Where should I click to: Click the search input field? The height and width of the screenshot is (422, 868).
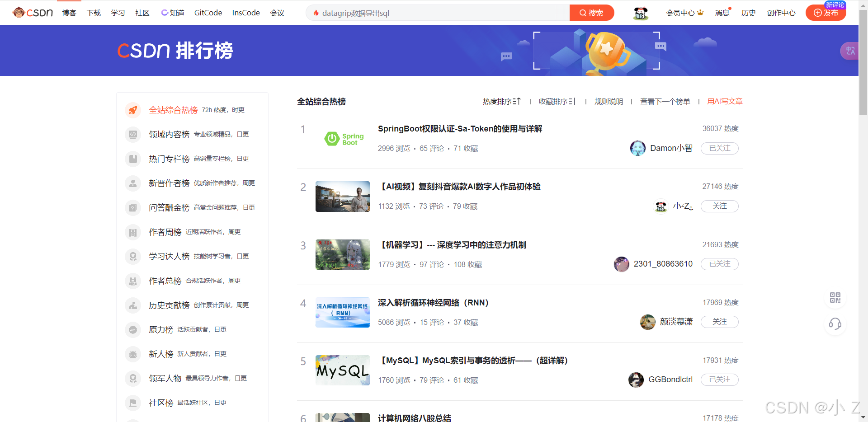click(x=439, y=13)
